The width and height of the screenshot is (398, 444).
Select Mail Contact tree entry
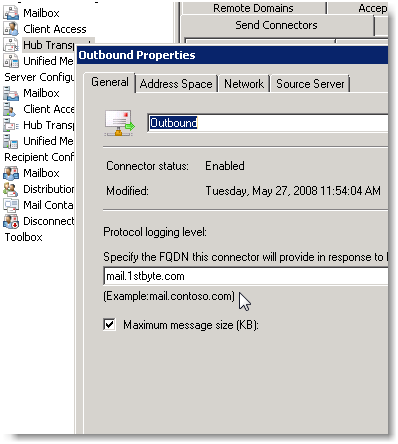pyautogui.click(x=48, y=205)
